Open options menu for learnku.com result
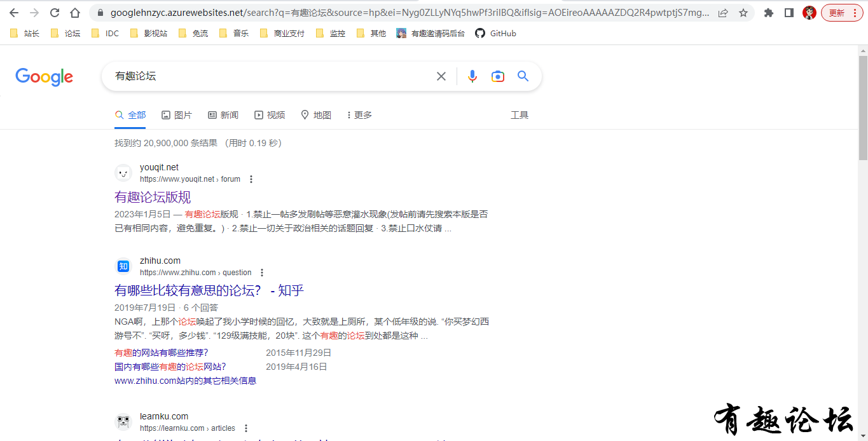This screenshot has height=441, width=868. [246, 428]
